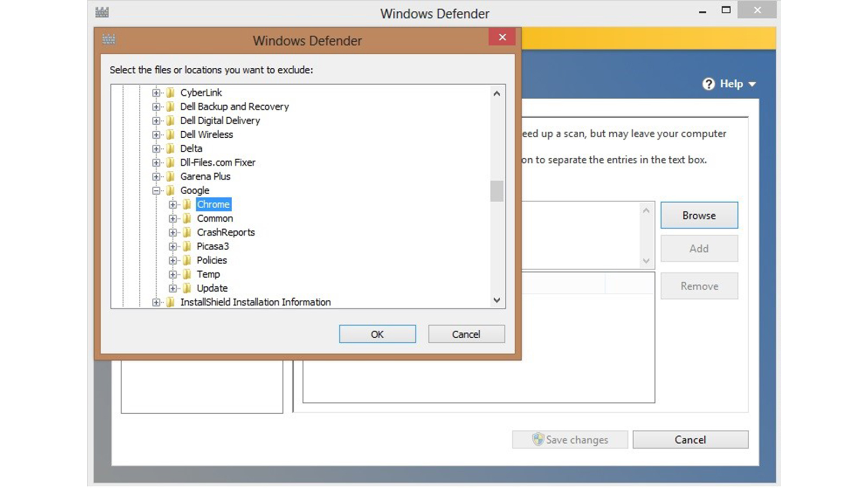This screenshot has height=488, width=868.
Task: Click the Google folder icon
Action: [170, 190]
